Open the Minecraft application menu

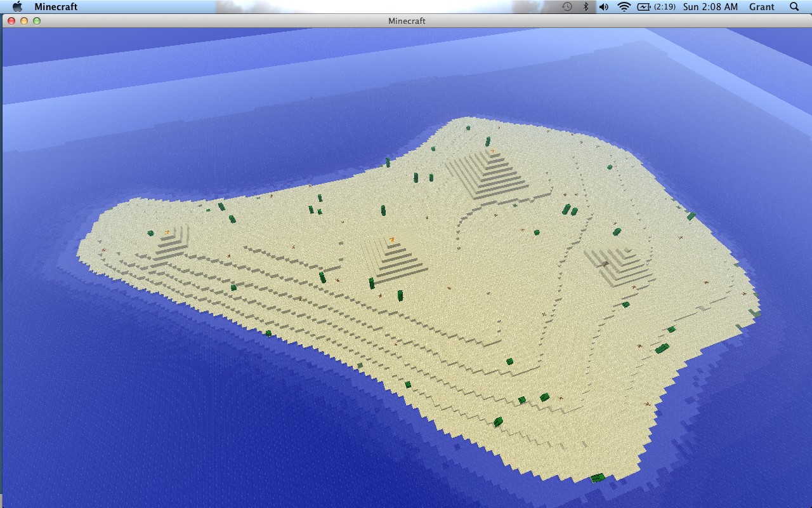click(x=56, y=7)
